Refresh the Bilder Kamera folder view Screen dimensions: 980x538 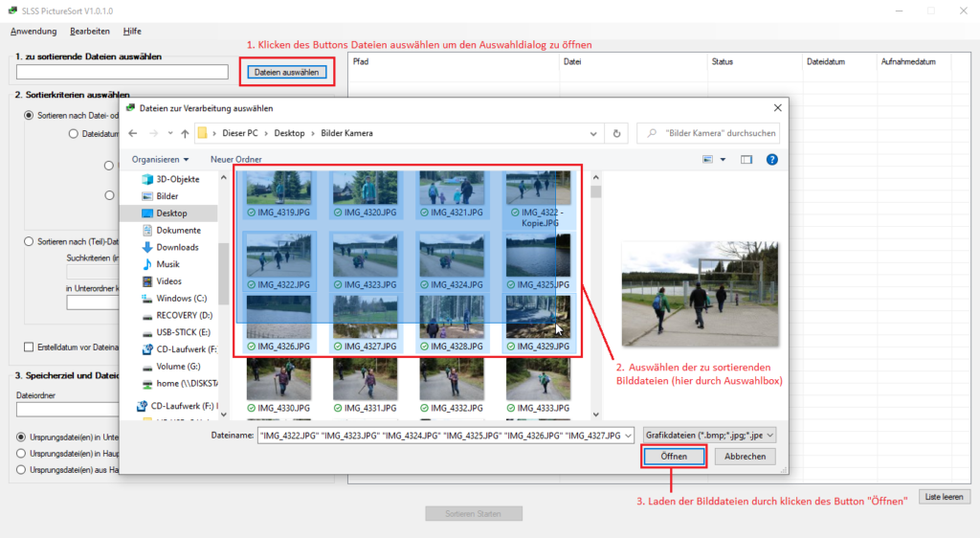click(616, 133)
